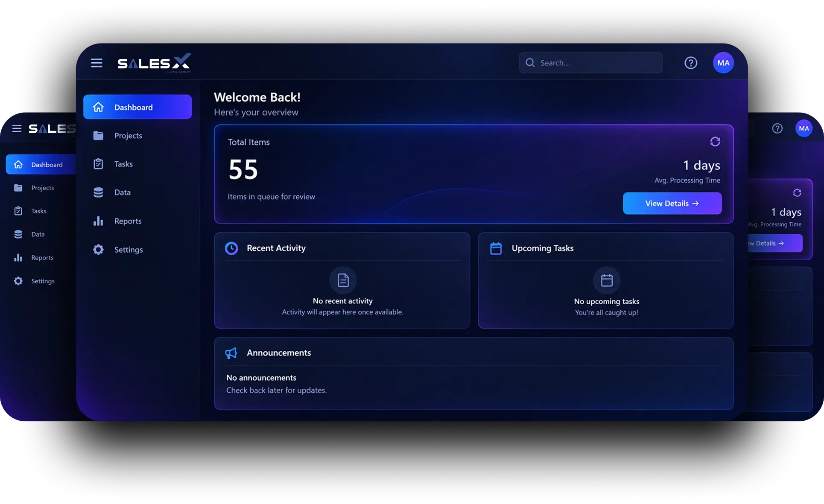Click the 55 total items number
824x504 pixels.
[x=243, y=169]
